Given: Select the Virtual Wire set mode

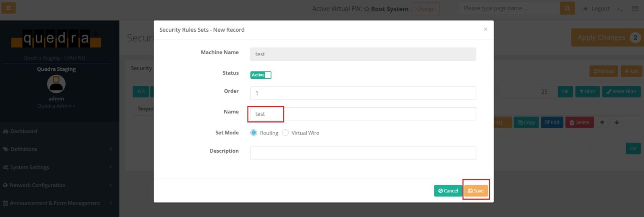Looking at the screenshot, I should [285, 133].
